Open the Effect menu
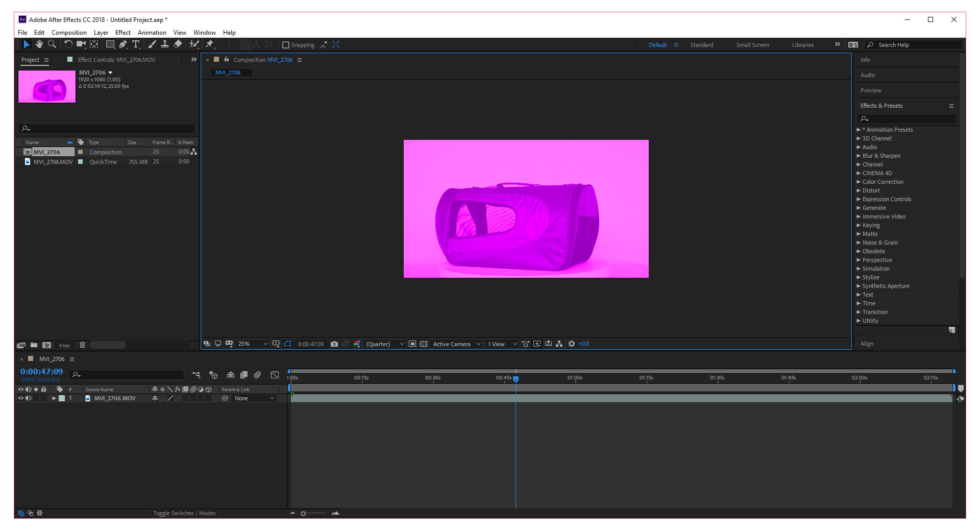This screenshot has height=531, width=980. tap(123, 33)
